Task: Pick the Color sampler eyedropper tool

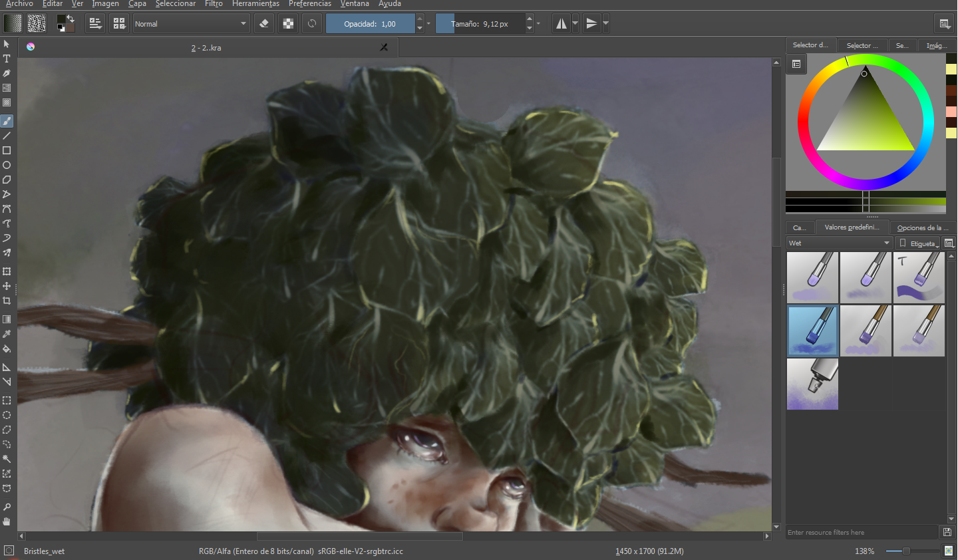Action: tap(7, 334)
